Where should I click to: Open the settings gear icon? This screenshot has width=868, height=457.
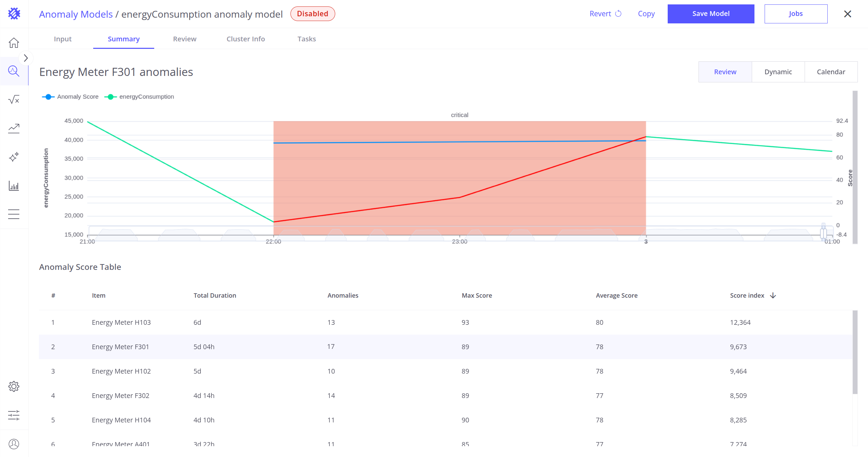click(x=14, y=386)
